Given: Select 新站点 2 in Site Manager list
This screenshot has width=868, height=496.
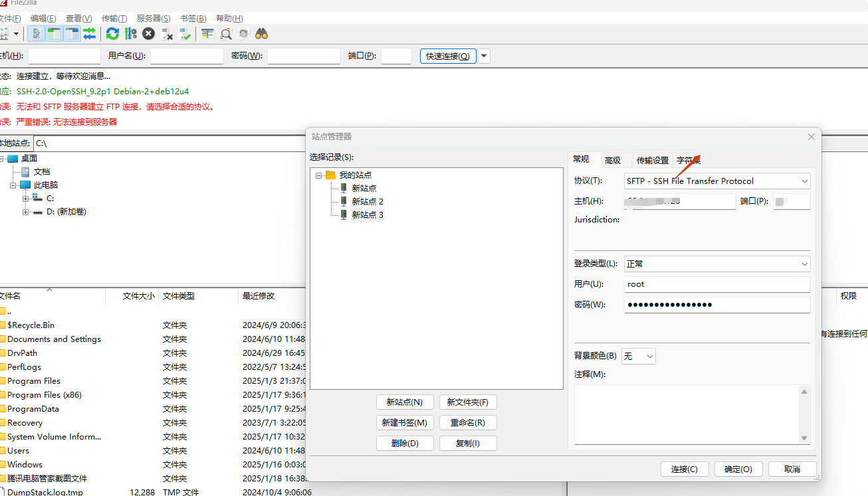Looking at the screenshot, I should pyautogui.click(x=368, y=201).
